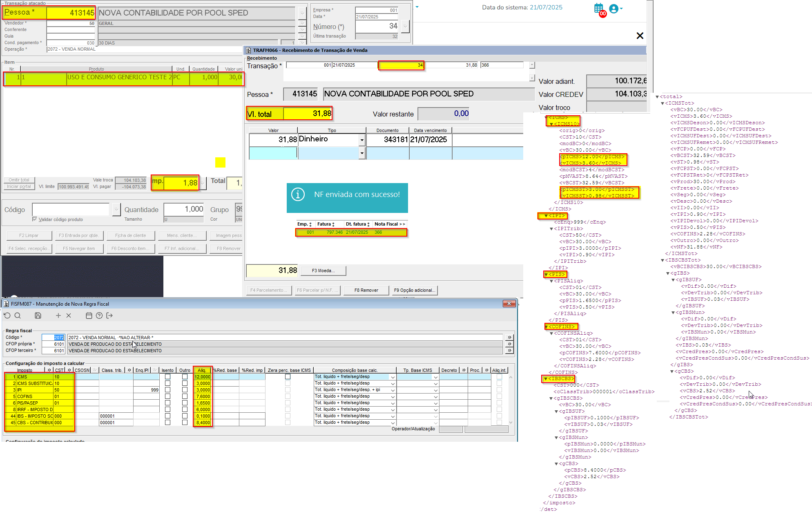This screenshot has height=519, width=812.
Task: Click the undo/refresh icon in FISFM087 toolbar
Action: click(7, 315)
